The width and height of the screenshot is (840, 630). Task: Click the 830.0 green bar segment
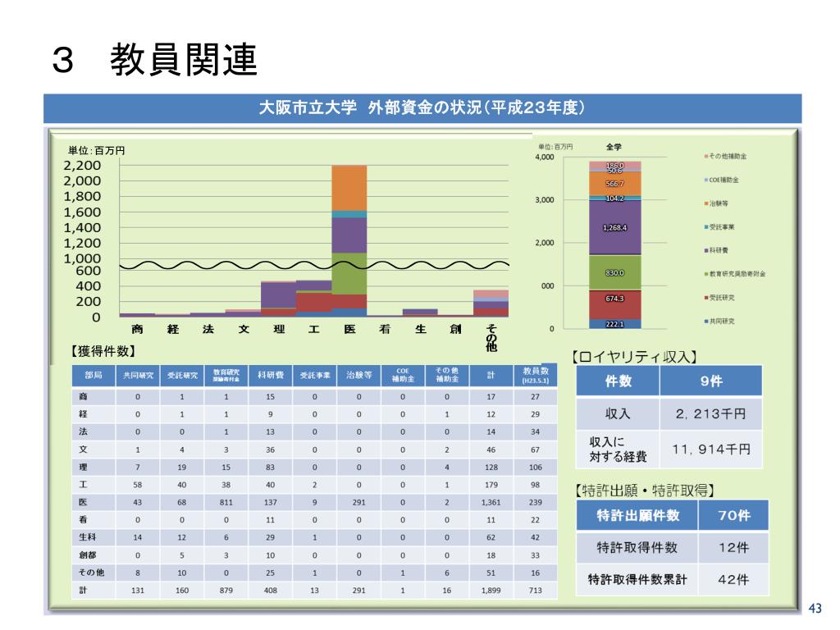point(615,272)
